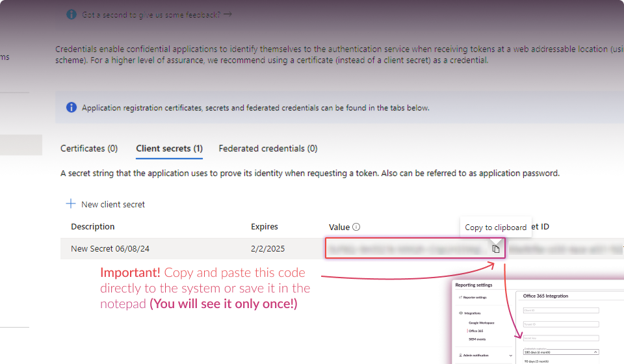Click the Reporter settings icon in sidebar
Screen dimensions: 624x364
[460, 297]
